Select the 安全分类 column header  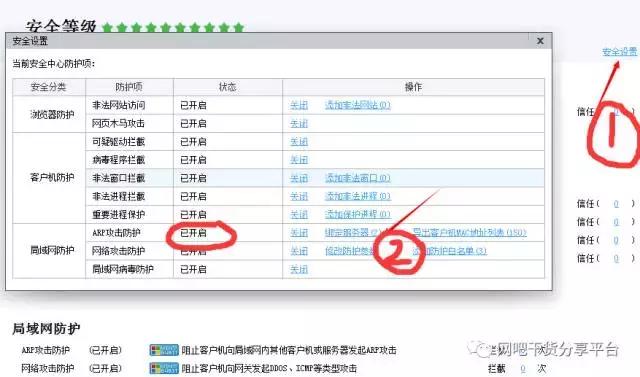point(49,87)
